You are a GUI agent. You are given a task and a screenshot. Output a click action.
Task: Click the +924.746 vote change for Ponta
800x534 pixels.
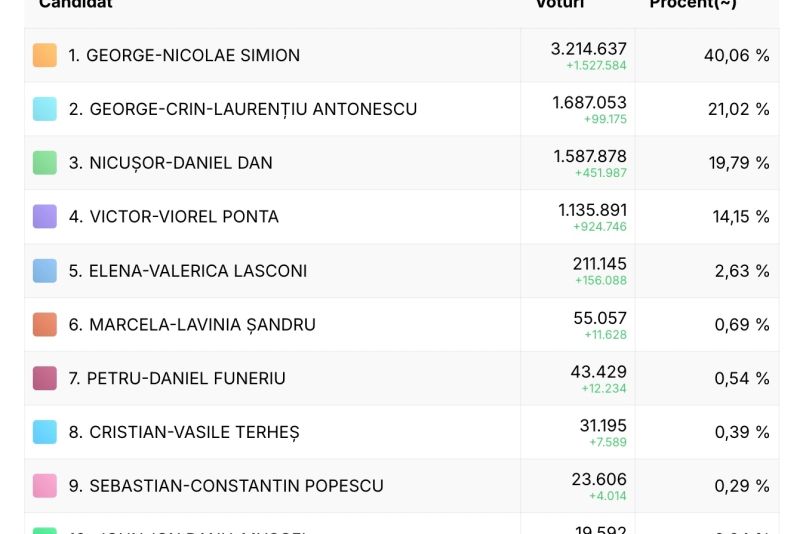tap(599, 226)
